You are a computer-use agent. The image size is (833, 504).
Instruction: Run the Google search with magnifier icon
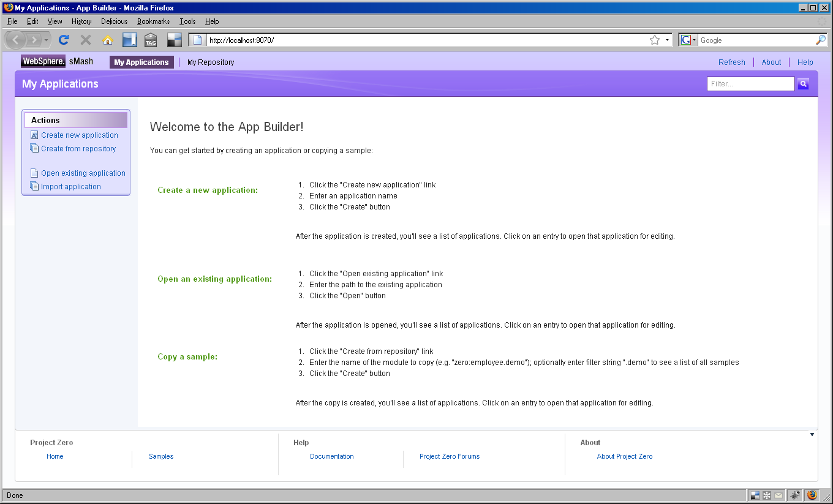point(821,40)
